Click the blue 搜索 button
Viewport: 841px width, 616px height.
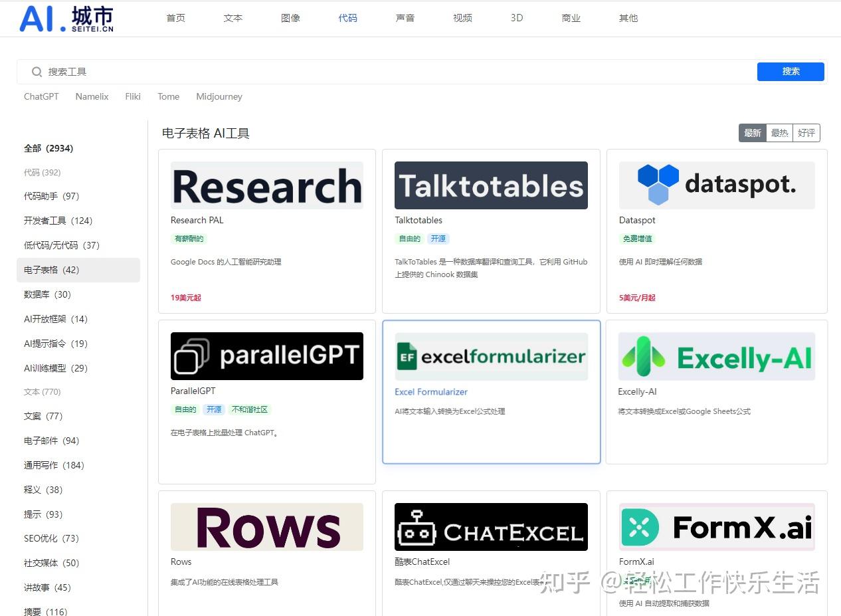coord(791,72)
